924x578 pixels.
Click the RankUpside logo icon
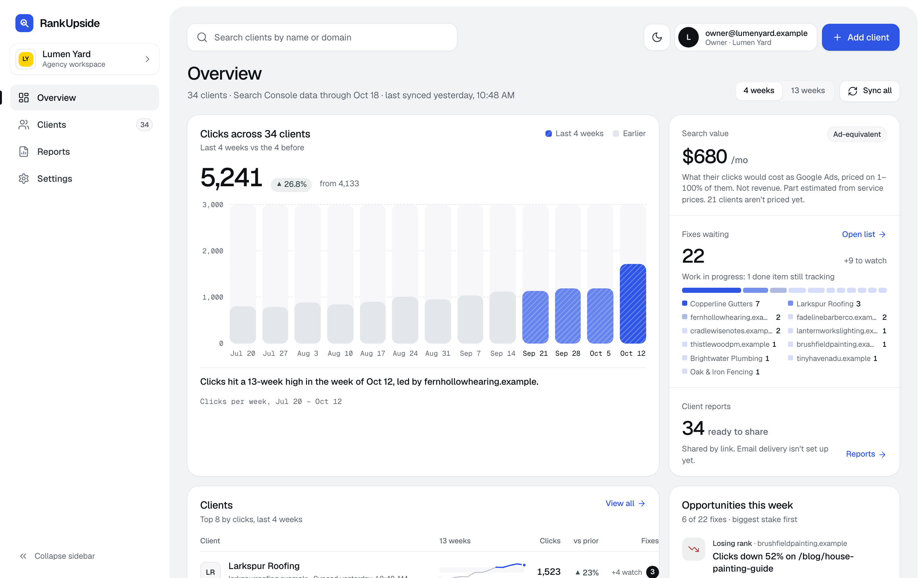[24, 23]
